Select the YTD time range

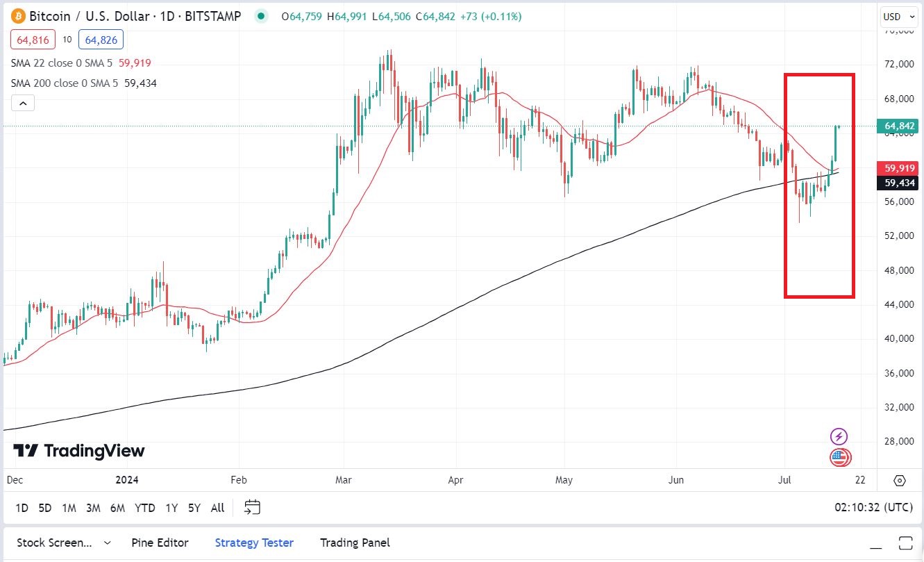click(144, 508)
